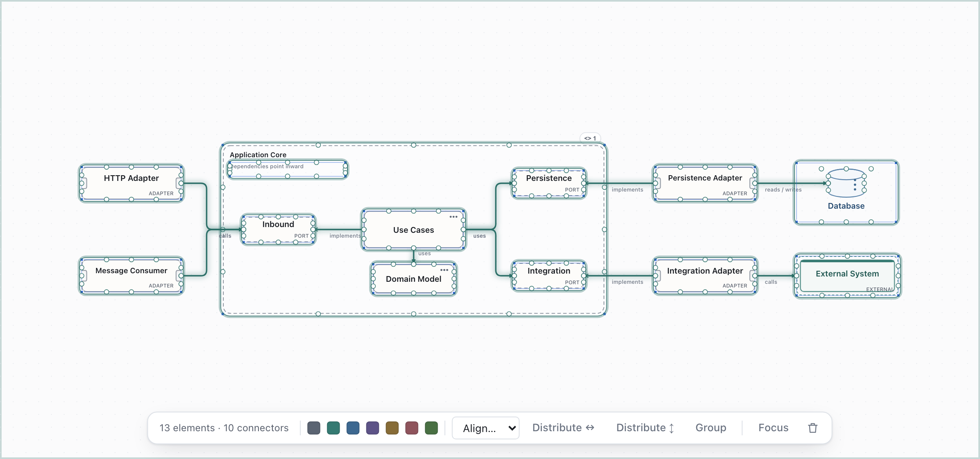The width and height of the screenshot is (980, 459).
Task: Click the 'implements' label left of Use Cases
Action: (x=345, y=236)
